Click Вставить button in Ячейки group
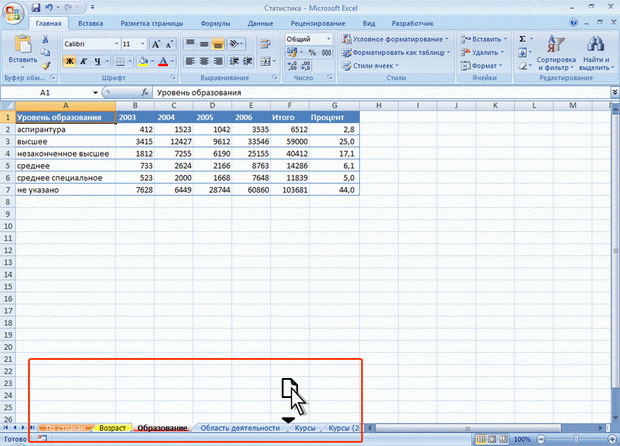This screenshot has width=620, height=446. pos(483,39)
